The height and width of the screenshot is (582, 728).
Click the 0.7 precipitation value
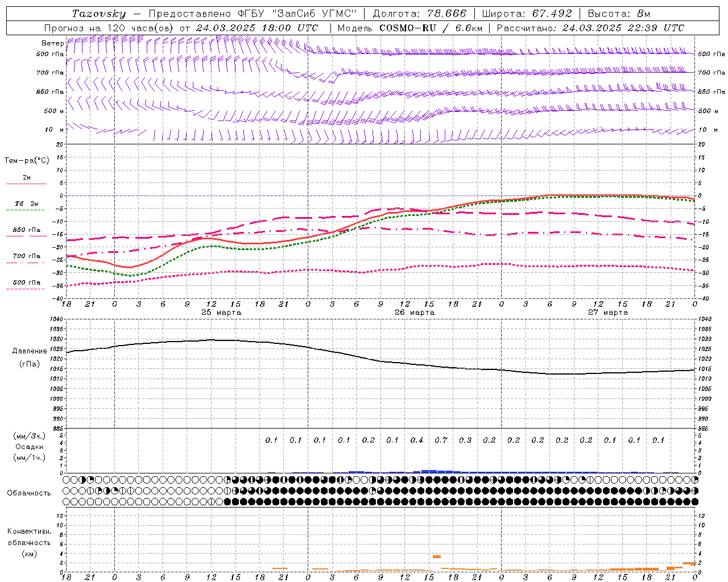pos(441,440)
